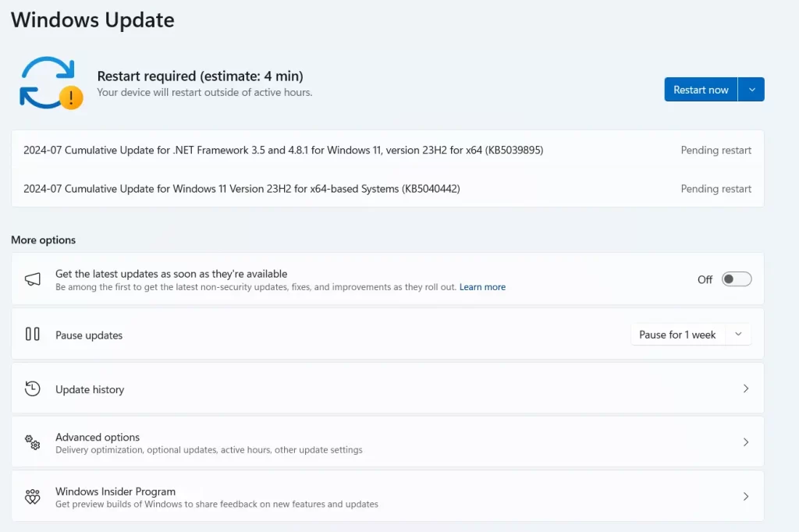Click the gears icon for Advanced options
The height and width of the screenshot is (532, 799).
33,442
